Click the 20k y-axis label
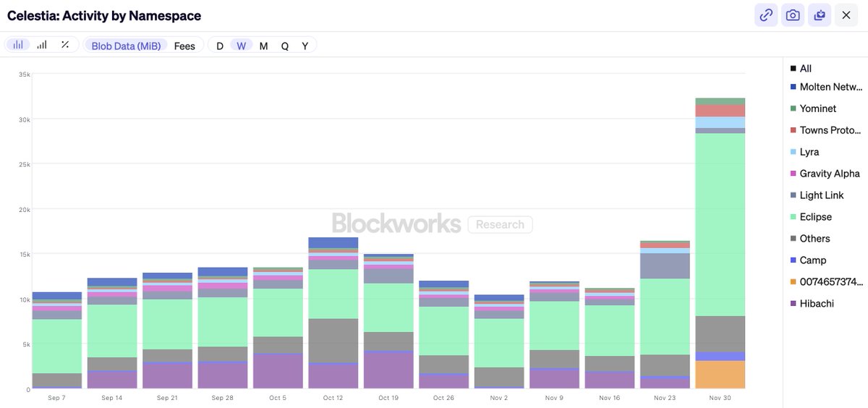This screenshot has height=408, width=868. 25,210
